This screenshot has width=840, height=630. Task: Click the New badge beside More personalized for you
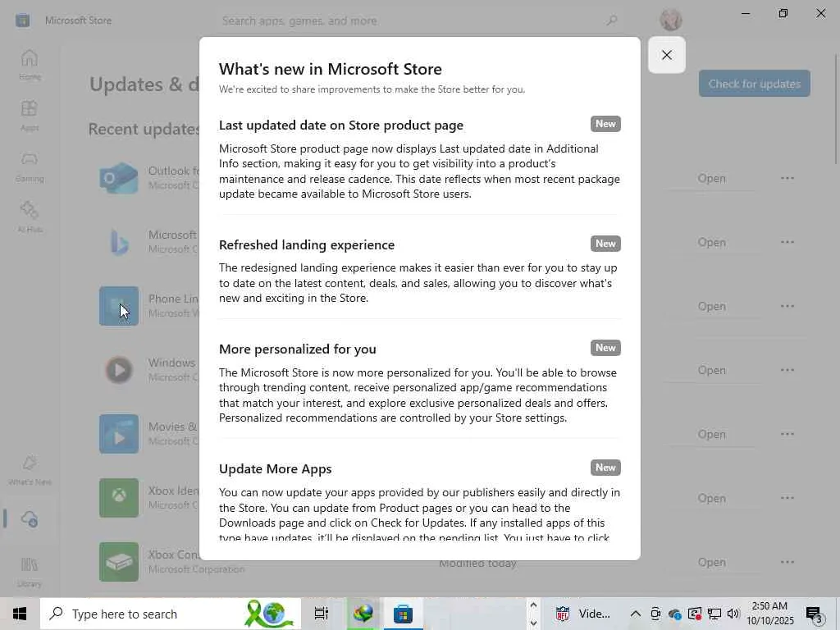point(605,348)
